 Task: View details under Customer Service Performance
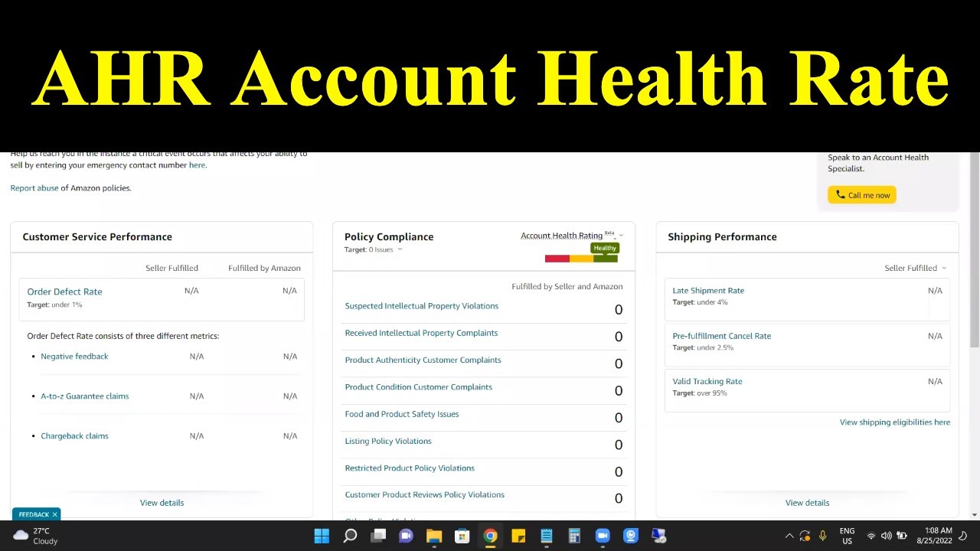pyautogui.click(x=162, y=503)
